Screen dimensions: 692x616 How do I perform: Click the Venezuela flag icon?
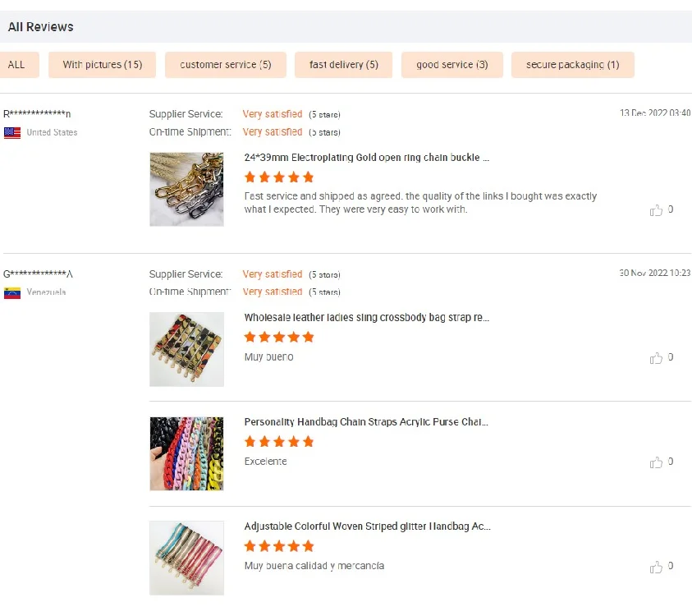pos(12,292)
